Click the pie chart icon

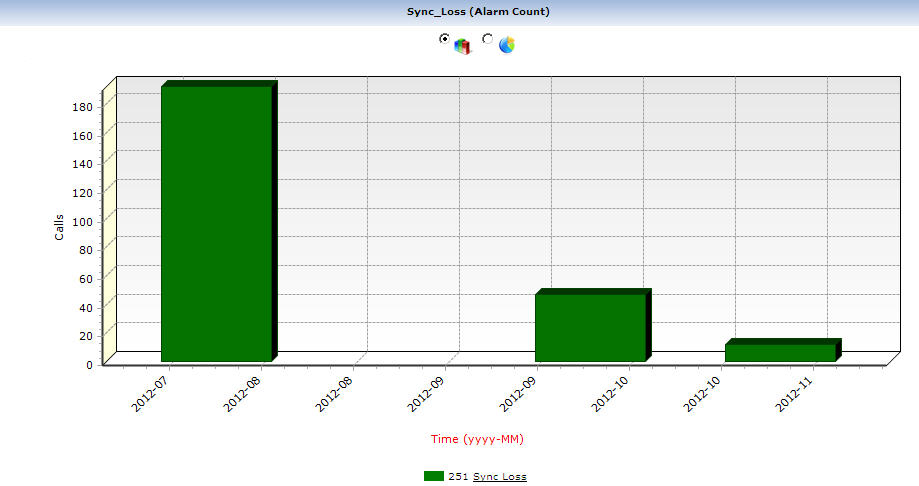tap(506, 45)
